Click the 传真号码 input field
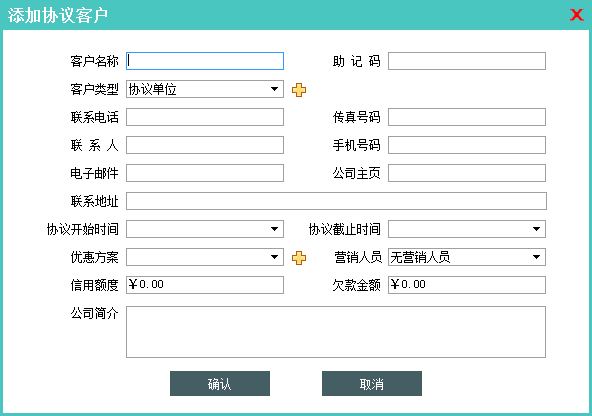Viewport: 592px width, 416px height. coord(467,117)
